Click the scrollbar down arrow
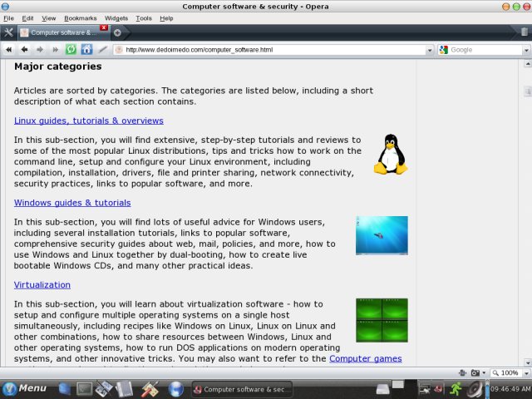Viewport: 532px width, 399px height. (528, 362)
